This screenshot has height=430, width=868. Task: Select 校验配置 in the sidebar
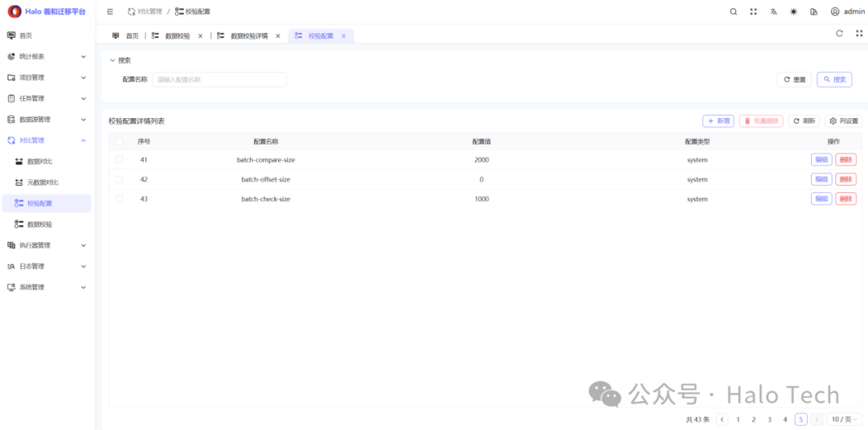tap(47, 203)
